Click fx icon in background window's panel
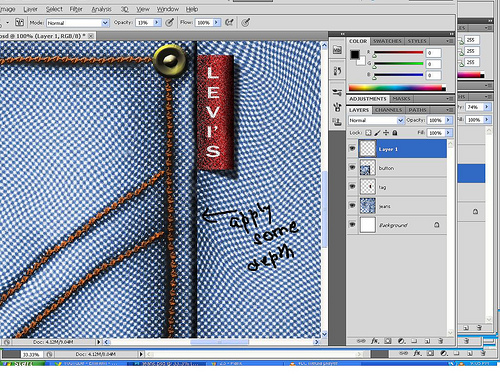 click(417, 353)
